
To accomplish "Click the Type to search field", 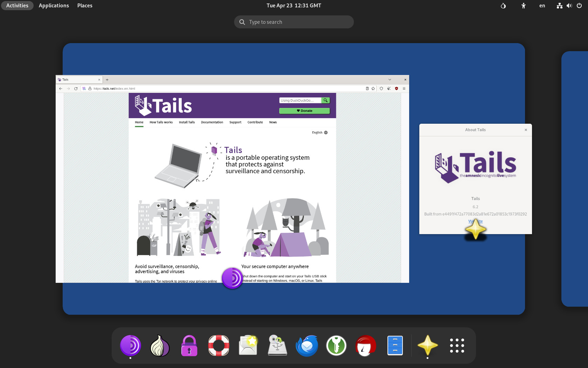I will tap(294, 22).
